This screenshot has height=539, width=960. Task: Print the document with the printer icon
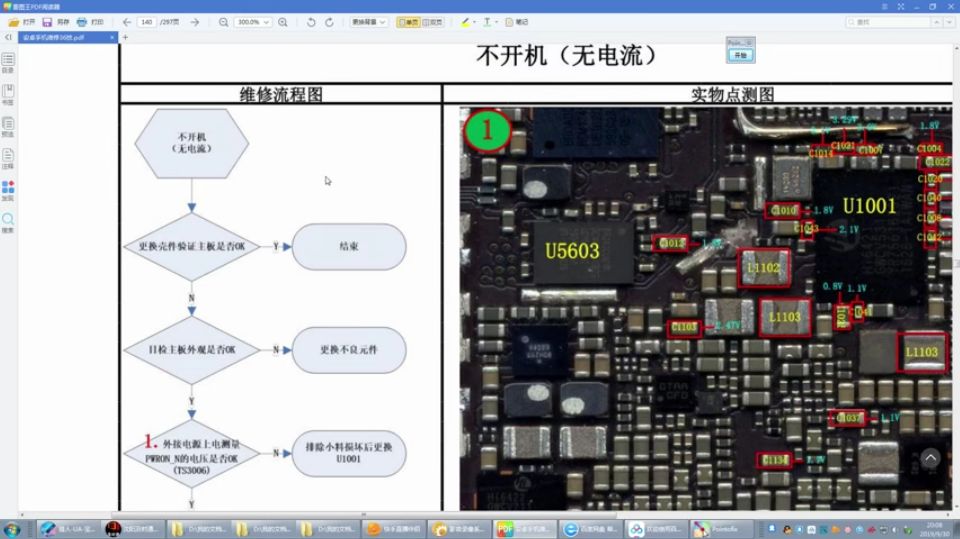pyautogui.click(x=81, y=22)
